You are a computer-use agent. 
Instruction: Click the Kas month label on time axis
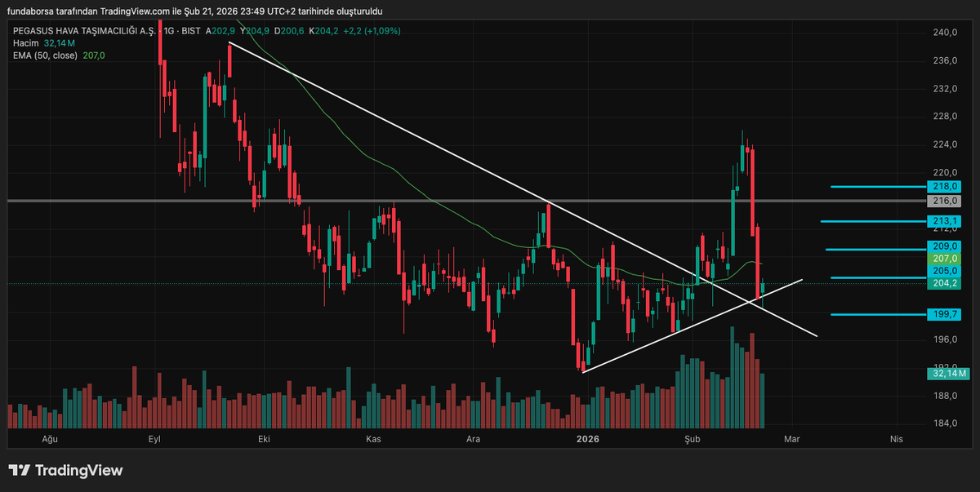[x=373, y=439]
